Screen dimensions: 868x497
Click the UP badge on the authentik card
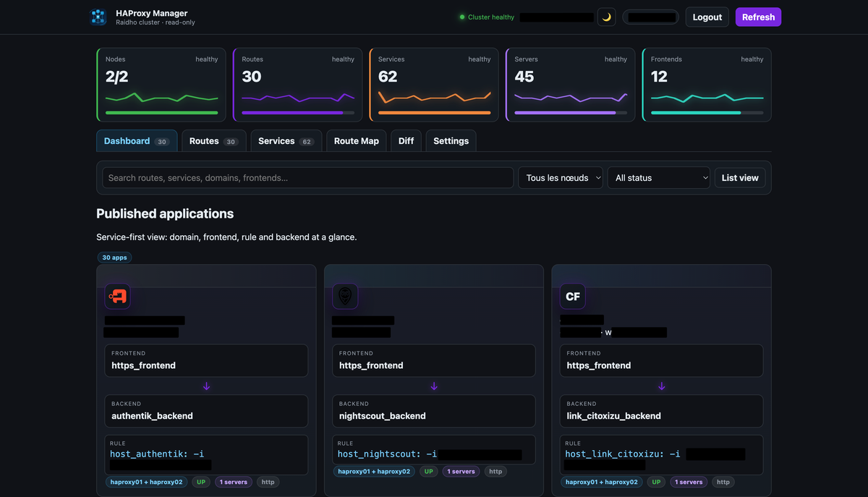(201, 482)
